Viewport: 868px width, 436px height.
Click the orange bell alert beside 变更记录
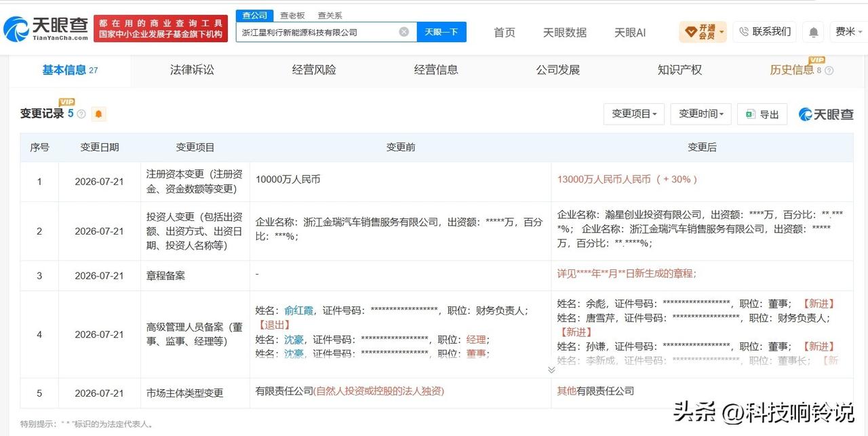tap(99, 114)
